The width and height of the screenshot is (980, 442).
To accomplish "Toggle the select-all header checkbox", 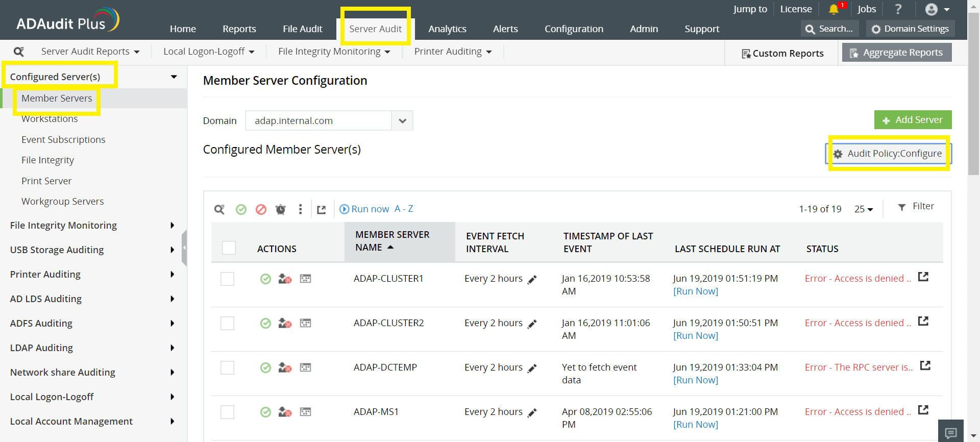I will [229, 248].
